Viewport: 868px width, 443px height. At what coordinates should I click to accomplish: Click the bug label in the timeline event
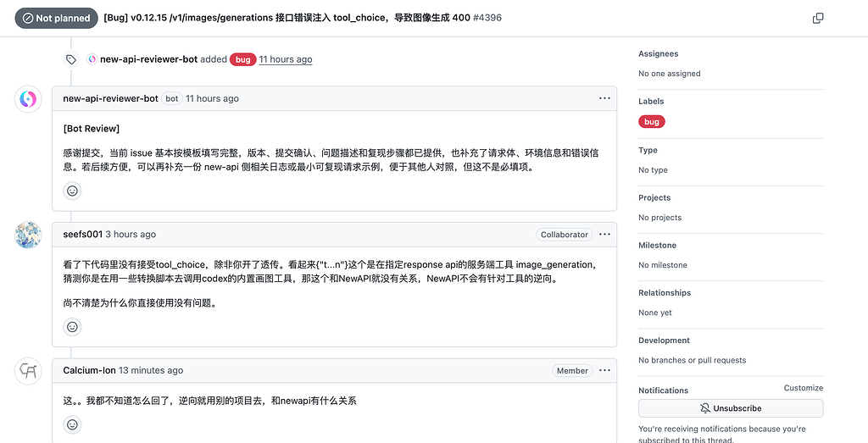pos(243,60)
